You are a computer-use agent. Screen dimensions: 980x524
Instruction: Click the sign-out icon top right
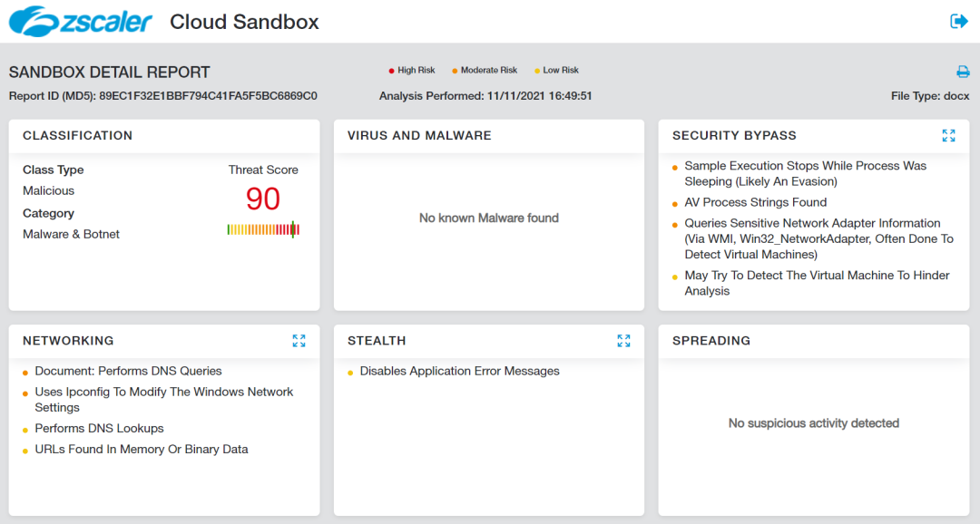coord(958,20)
